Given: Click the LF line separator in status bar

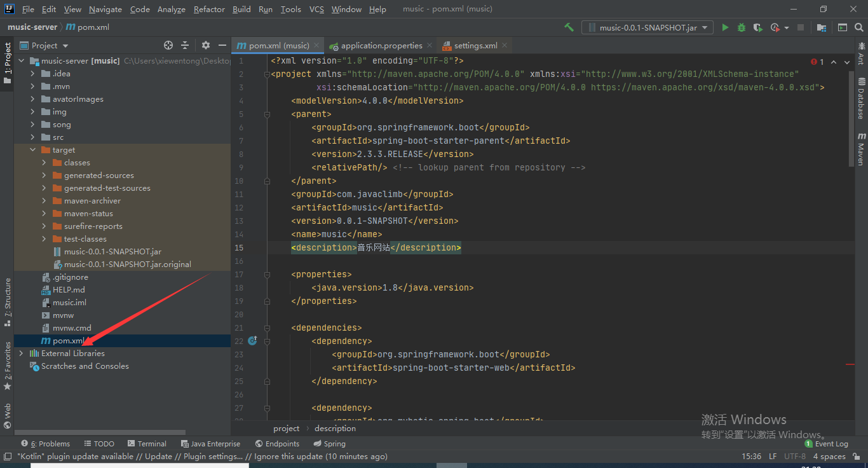Looking at the screenshot, I should point(773,457).
